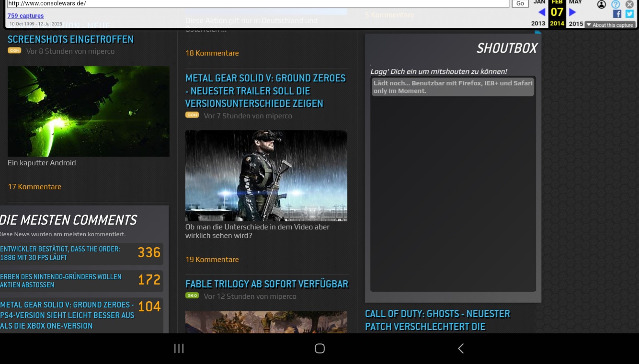This screenshot has height=364, width=639.
Task: Click 'Logg' Dich ein um mitshouten' text
Action: coord(438,71)
